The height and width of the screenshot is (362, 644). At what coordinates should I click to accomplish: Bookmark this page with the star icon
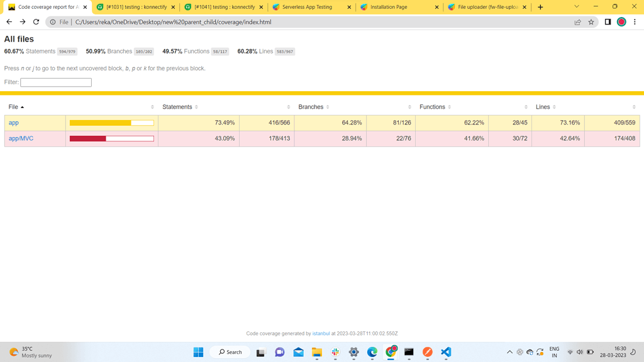[591, 21]
